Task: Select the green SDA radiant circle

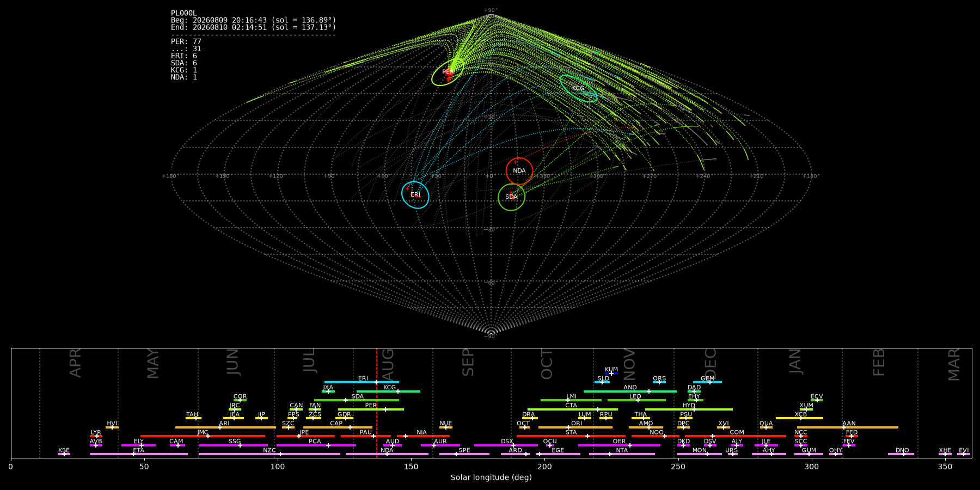Action: (511, 197)
